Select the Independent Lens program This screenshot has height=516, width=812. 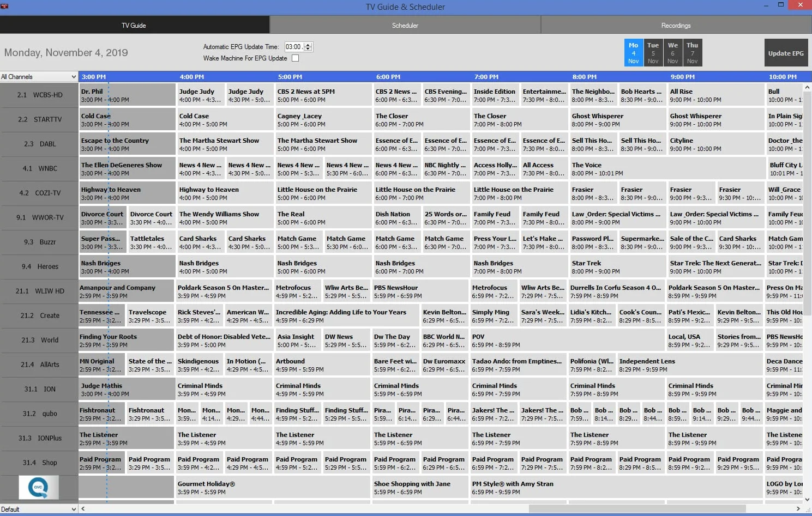pos(690,365)
